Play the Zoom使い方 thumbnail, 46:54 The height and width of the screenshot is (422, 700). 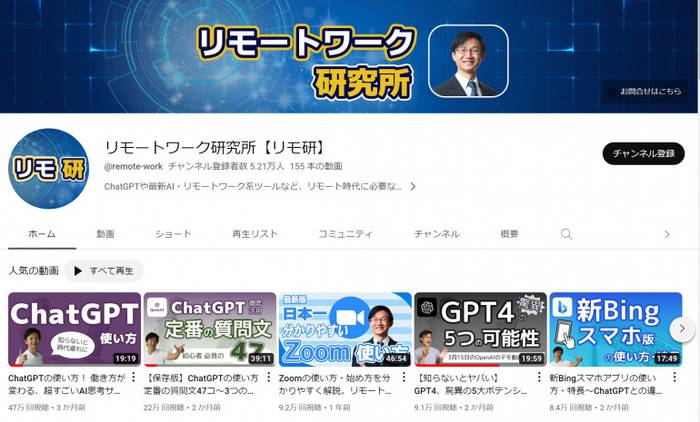point(345,329)
